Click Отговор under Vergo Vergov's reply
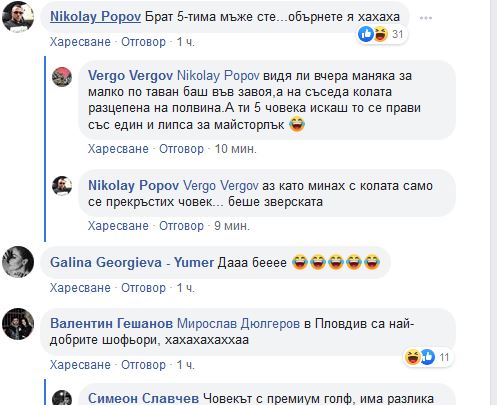The image size is (497, 405). click(x=181, y=149)
